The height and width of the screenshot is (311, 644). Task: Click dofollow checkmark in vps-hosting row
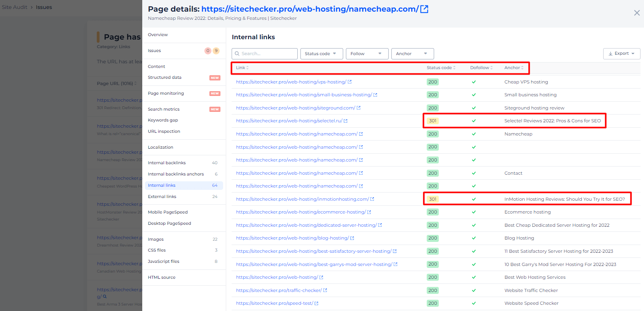[474, 82]
